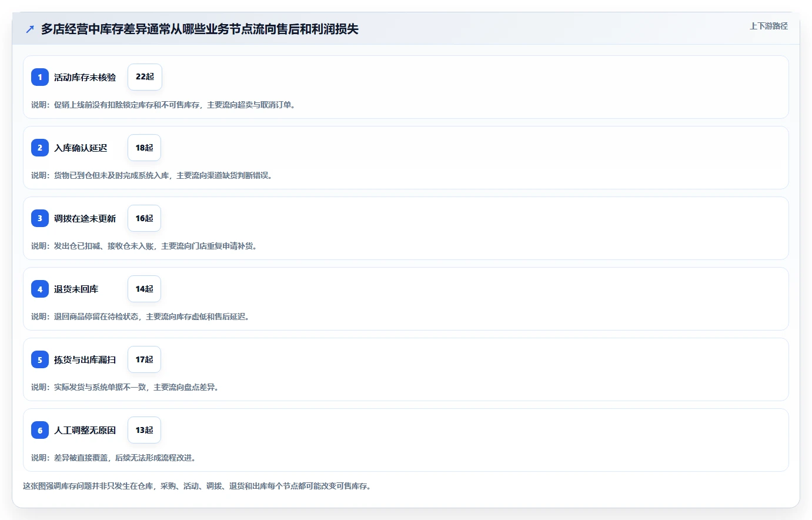Click description about 促销上线前没有扣除锁定库存
Viewport: 812px width, 520px height.
(165, 105)
